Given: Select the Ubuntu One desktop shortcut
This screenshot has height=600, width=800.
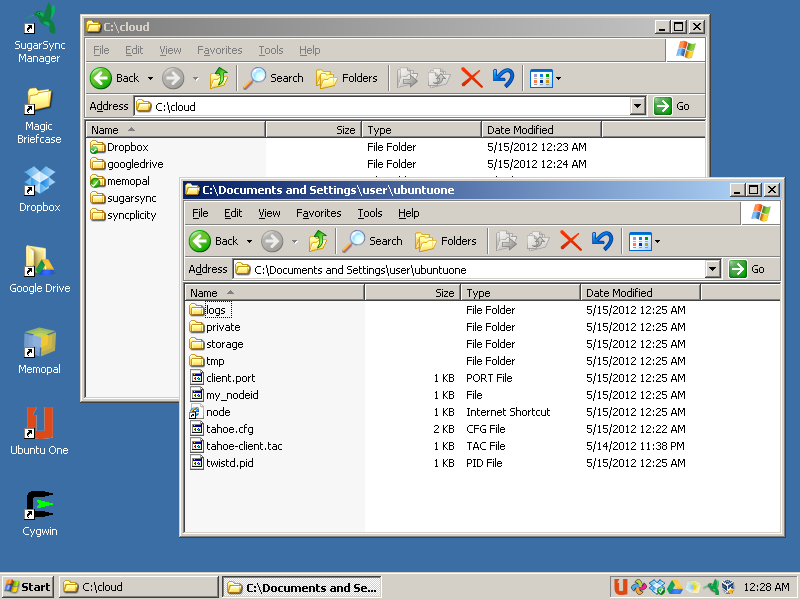Looking at the screenshot, I should pyautogui.click(x=39, y=432).
